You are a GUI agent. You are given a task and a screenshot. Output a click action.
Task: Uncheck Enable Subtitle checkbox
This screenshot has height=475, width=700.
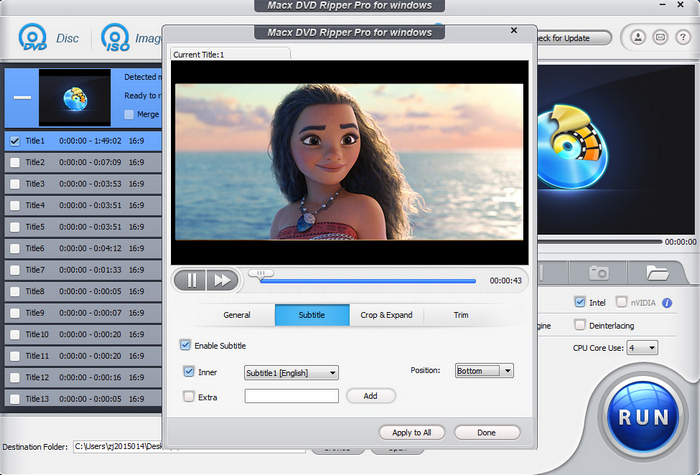pyautogui.click(x=186, y=345)
